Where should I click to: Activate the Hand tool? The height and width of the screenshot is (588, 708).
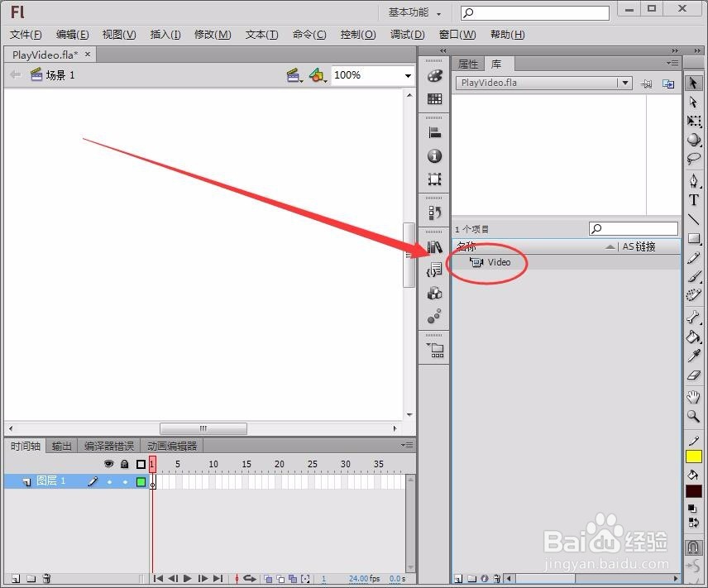694,397
